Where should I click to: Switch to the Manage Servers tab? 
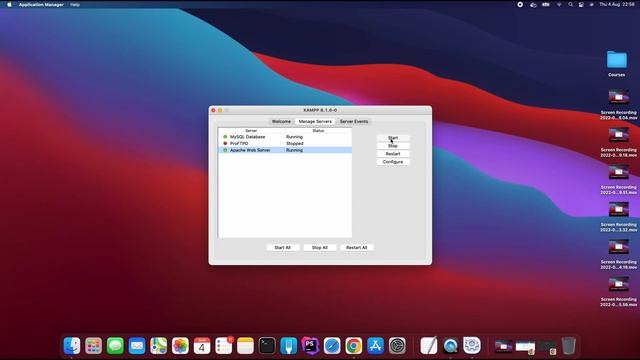(315, 121)
